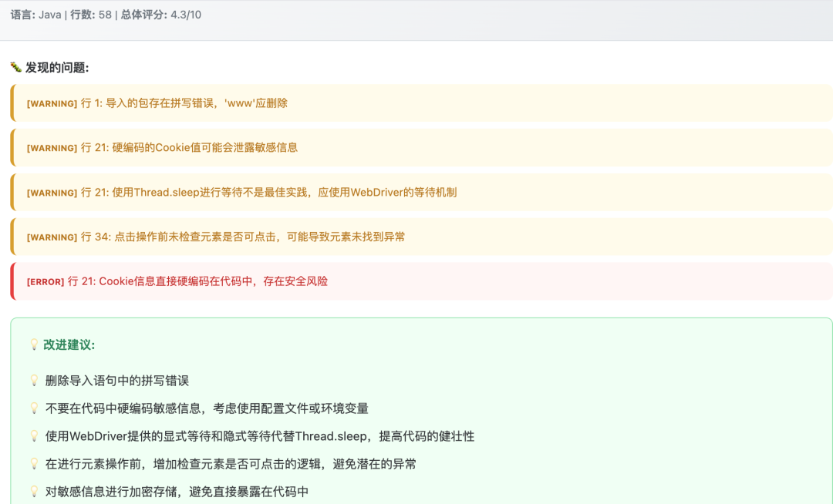Click the lightbulb icon next to 改进建议
This screenshot has height=504, width=833.
[x=34, y=345]
